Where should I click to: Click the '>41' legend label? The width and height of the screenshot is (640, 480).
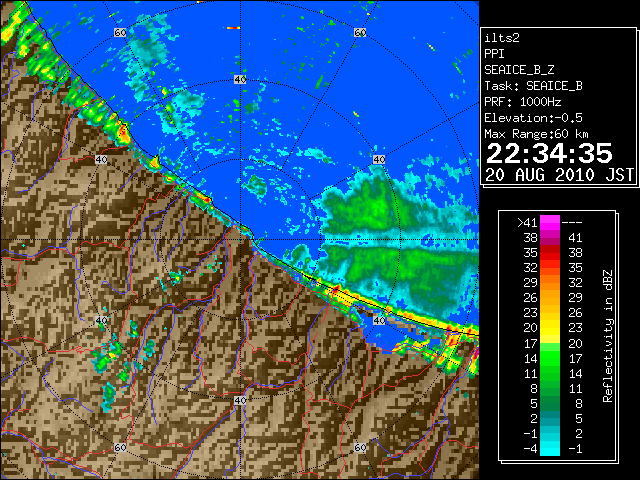527,223
